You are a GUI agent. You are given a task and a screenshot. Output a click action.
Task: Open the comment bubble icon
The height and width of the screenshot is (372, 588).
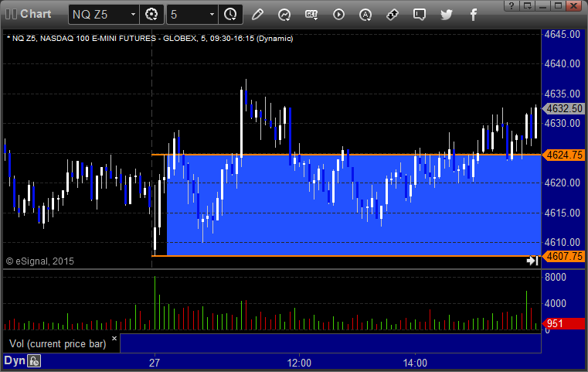point(420,15)
